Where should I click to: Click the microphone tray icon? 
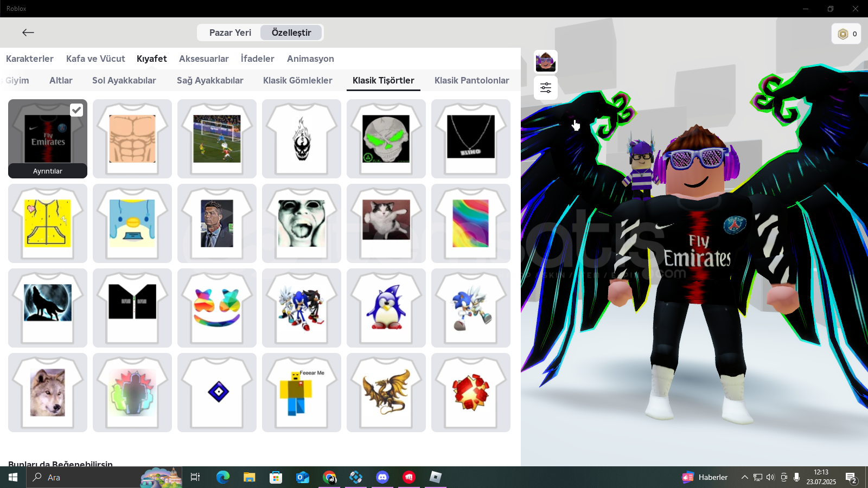point(796,477)
